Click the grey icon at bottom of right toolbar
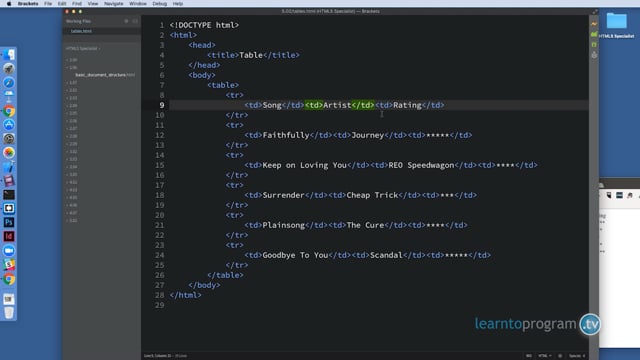Image resolution: width=640 pixels, height=360 pixels. [594, 55]
